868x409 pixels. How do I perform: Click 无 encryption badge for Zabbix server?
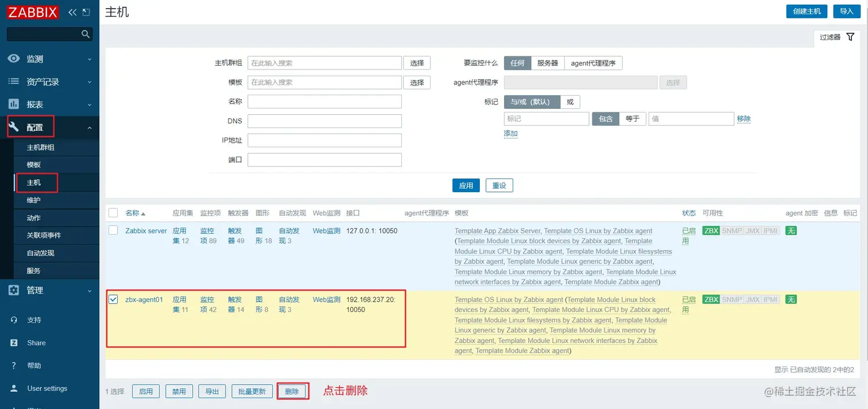pyautogui.click(x=791, y=231)
